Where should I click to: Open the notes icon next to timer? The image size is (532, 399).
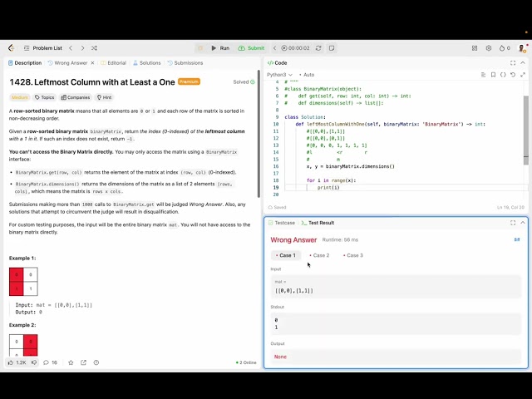pyautogui.click(x=332, y=48)
